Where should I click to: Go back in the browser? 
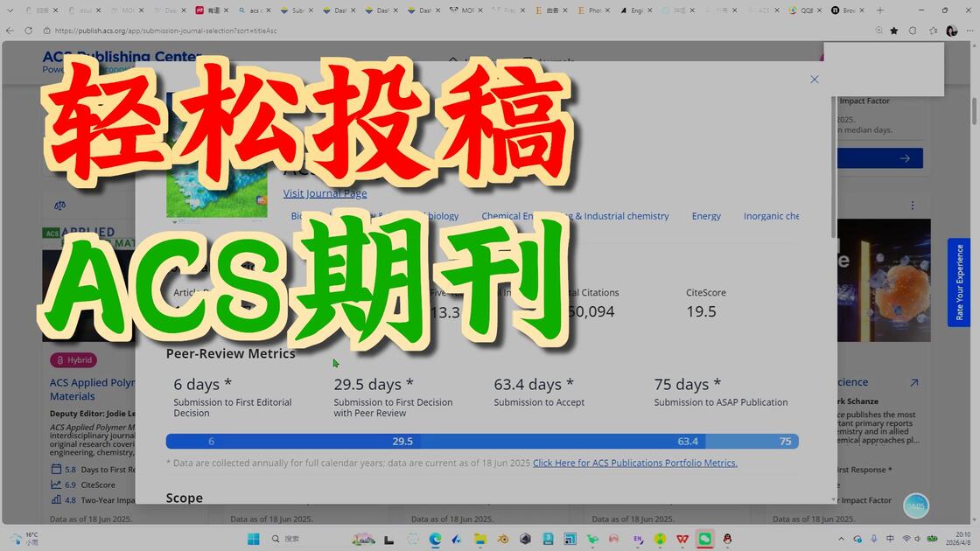click(10, 31)
